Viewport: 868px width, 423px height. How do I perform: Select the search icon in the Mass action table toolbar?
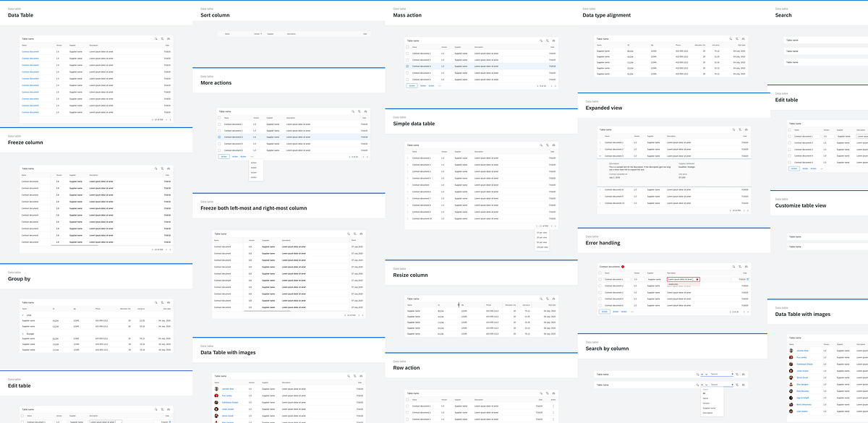(x=541, y=41)
